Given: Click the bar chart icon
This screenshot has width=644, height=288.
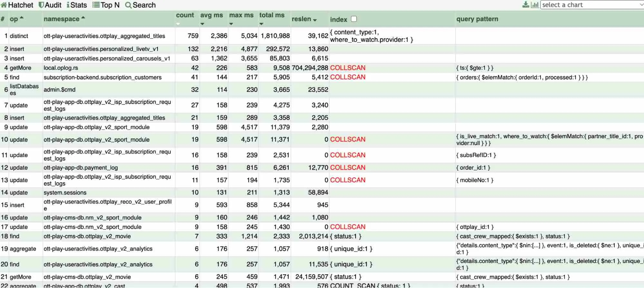Looking at the screenshot, I should (535, 5).
